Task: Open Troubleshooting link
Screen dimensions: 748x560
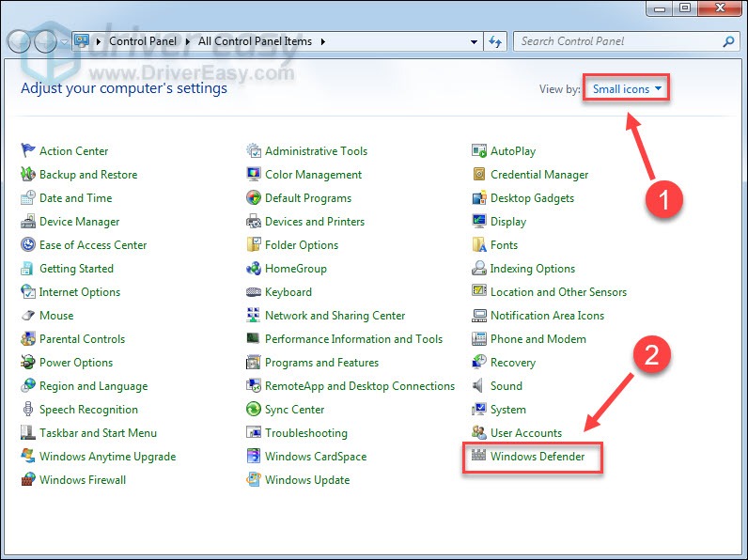Action: coord(306,433)
